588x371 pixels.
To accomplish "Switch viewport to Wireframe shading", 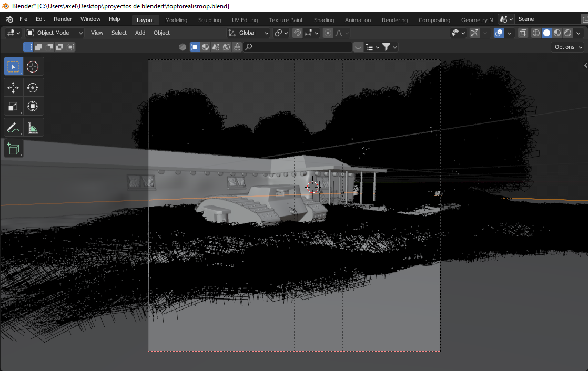I will pyautogui.click(x=536, y=33).
